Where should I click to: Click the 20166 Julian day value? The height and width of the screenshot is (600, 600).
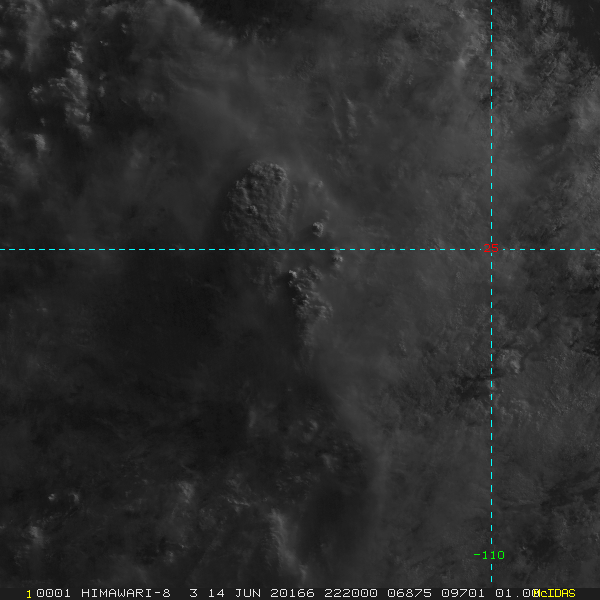tap(292, 593)
